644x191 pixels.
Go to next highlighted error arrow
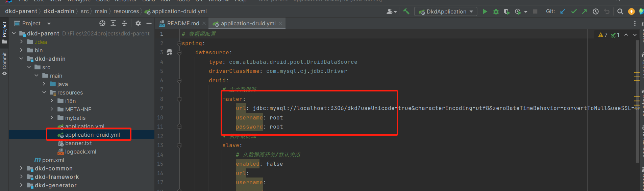[x=635, y=35]
